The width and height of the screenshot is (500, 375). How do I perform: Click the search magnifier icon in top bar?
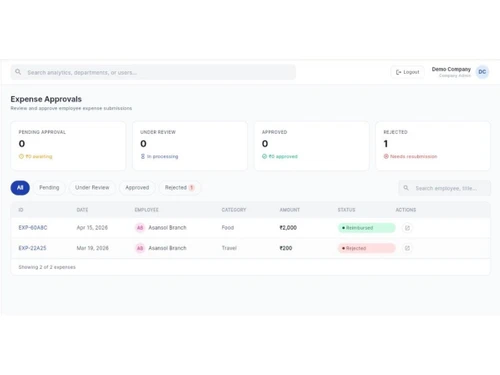(18, 72)
